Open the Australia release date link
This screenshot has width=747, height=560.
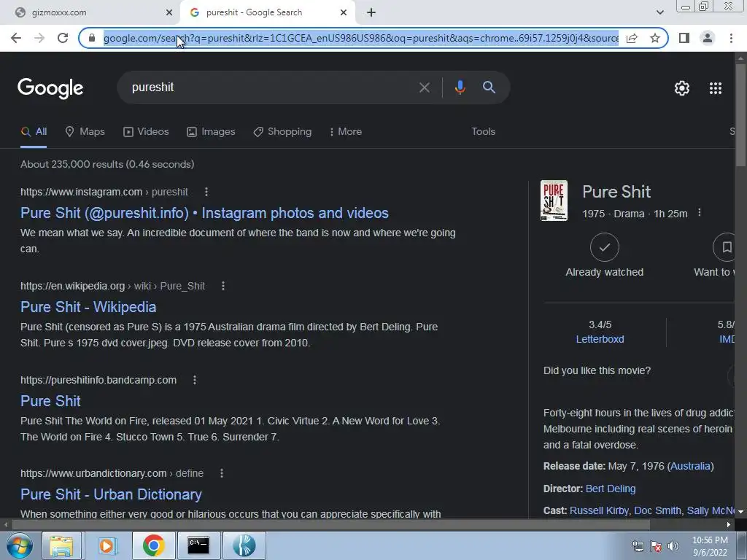690,466
